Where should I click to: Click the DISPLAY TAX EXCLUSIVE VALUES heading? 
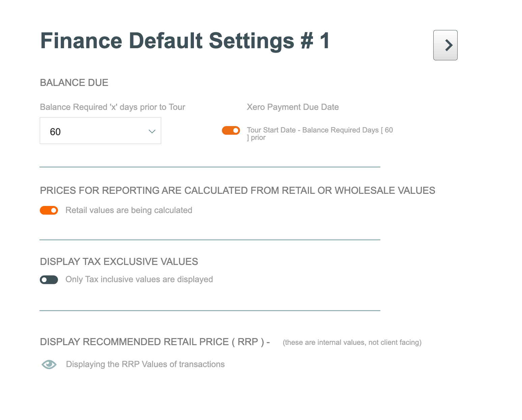point(119,262)
